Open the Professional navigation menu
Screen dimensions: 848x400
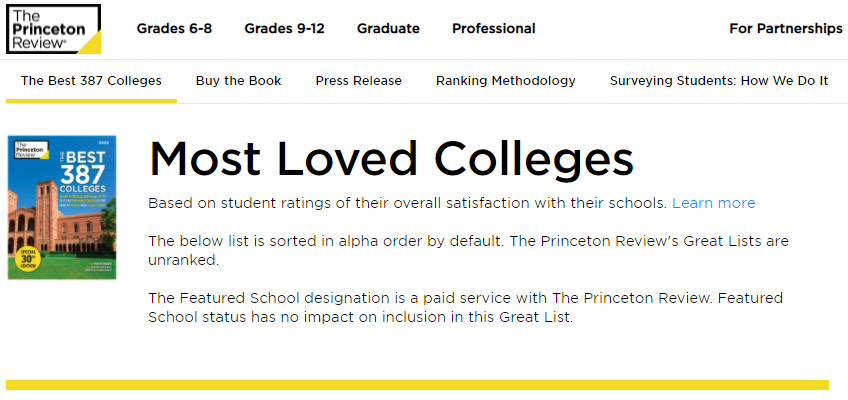[493, 28]
